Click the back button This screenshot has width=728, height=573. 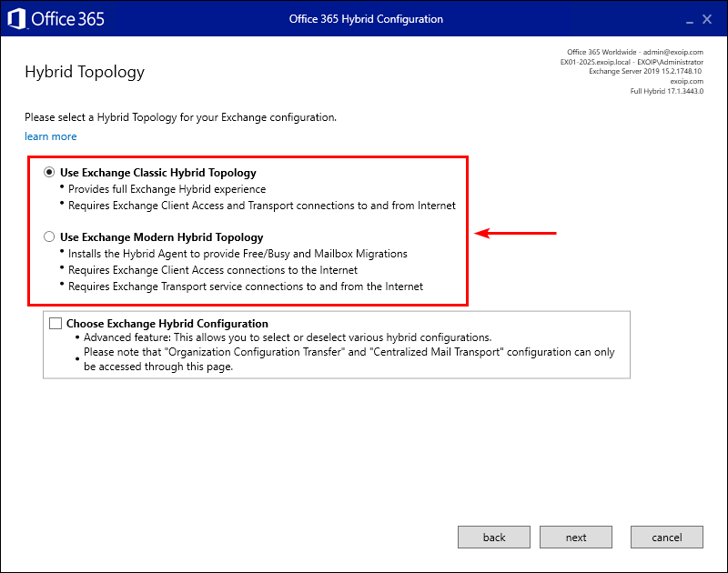[x=493, y=537]
